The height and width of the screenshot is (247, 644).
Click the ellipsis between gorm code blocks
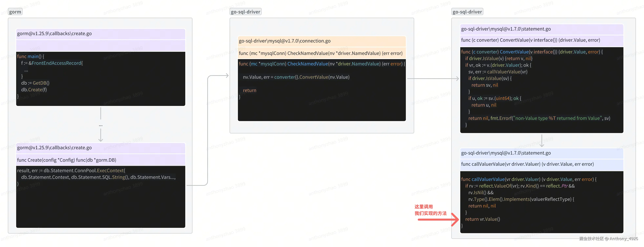point(101,125)
